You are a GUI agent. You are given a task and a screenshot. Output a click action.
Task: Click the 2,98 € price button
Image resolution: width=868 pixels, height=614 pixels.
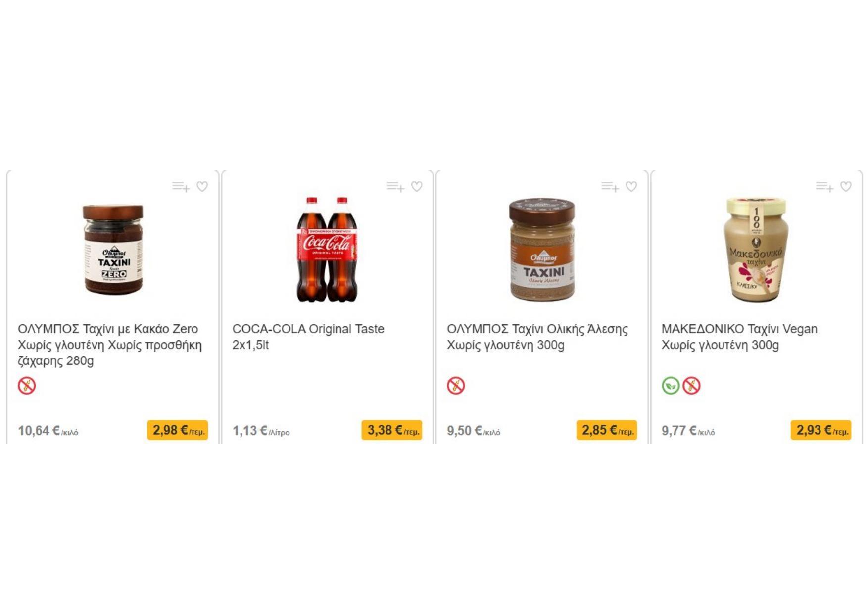coord(177,430)
